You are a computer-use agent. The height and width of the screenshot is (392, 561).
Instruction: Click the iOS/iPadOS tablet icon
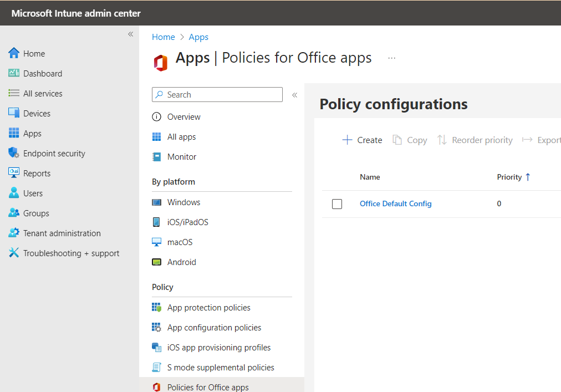pyautogui.click(x=156, y=222)
